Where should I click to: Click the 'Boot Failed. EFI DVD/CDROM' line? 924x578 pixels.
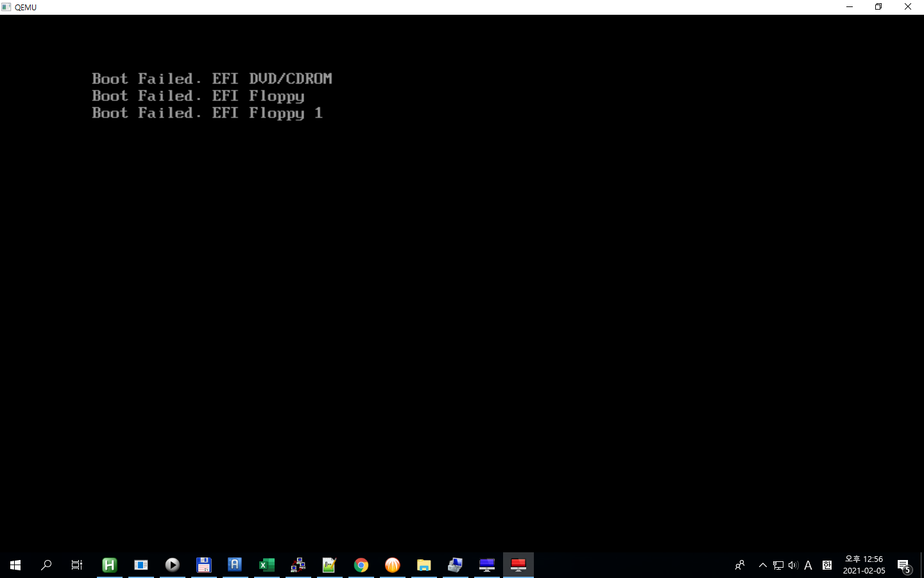coord(212,78)
